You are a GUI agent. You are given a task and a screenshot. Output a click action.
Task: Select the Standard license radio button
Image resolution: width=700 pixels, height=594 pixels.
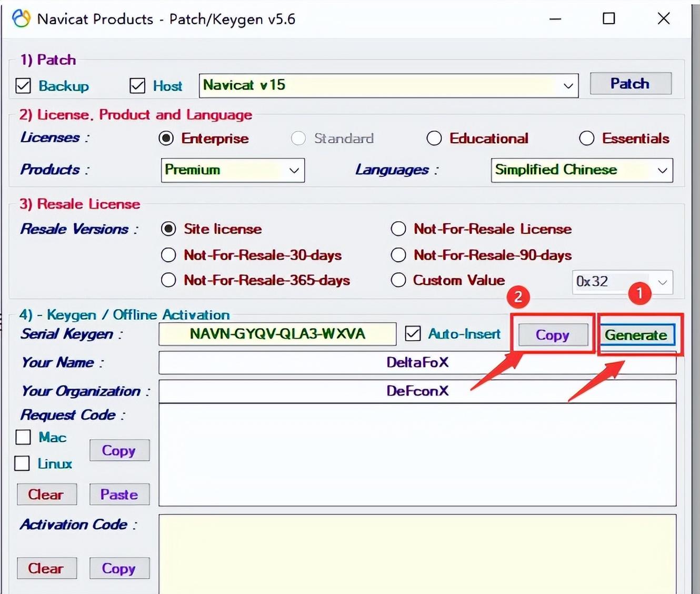coord(298,138)
